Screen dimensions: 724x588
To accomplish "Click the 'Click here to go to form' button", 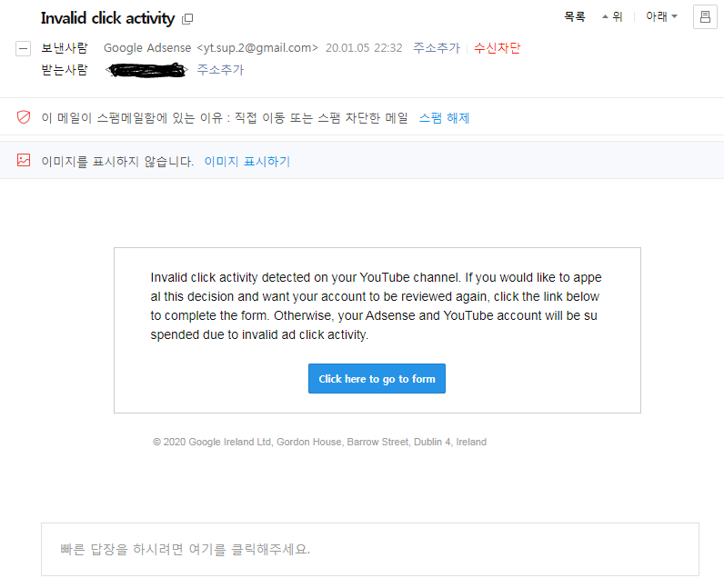I will pos(377,378).
